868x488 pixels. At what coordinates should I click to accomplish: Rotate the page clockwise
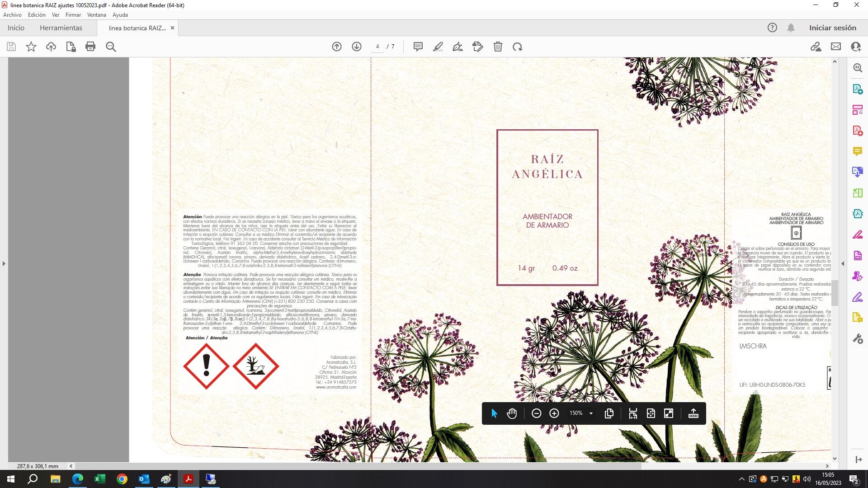click(518, 47)
